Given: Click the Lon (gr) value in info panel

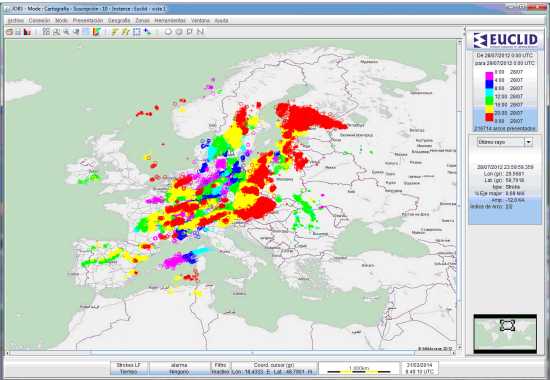Looking at the screenshot, I should (x=515, y=174).
